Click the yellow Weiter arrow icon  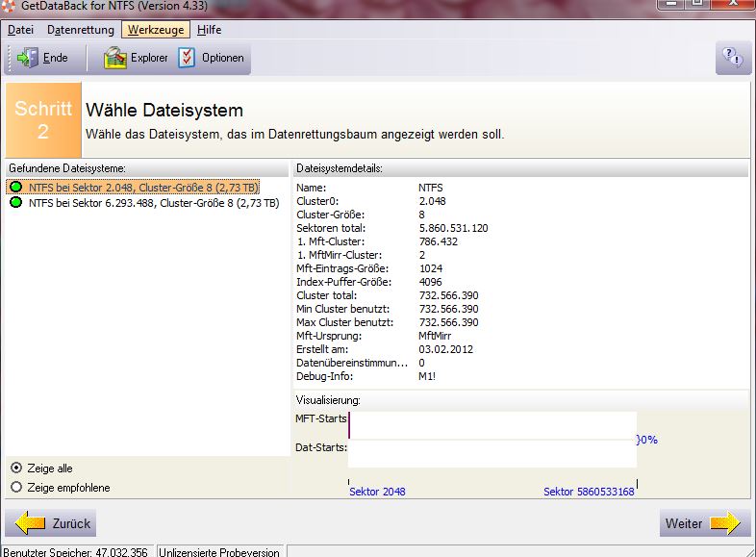tap(725, 523)
